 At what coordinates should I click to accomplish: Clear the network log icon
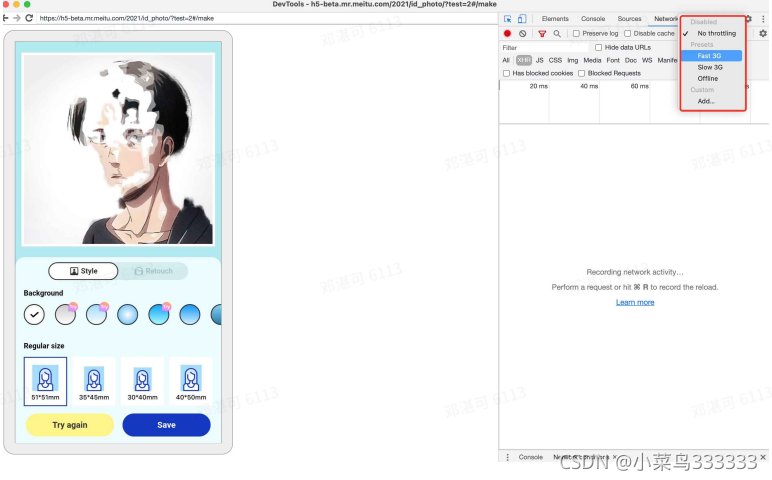(522, 33)
